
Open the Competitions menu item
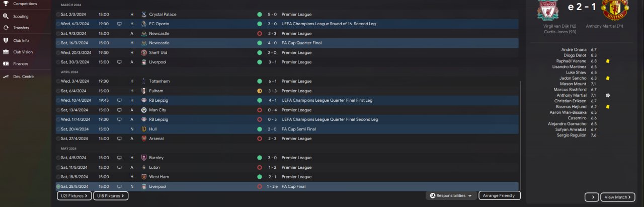tap(25, 4)
